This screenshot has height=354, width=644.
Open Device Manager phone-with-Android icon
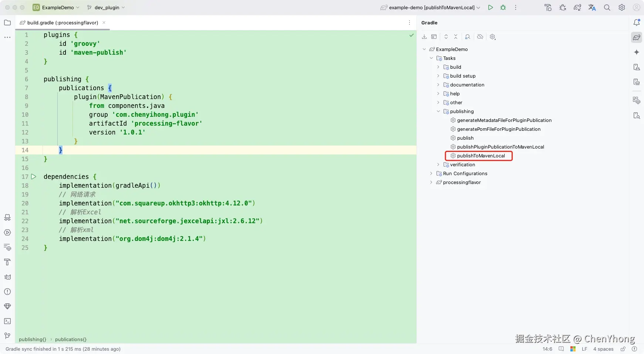coord(637,67)
